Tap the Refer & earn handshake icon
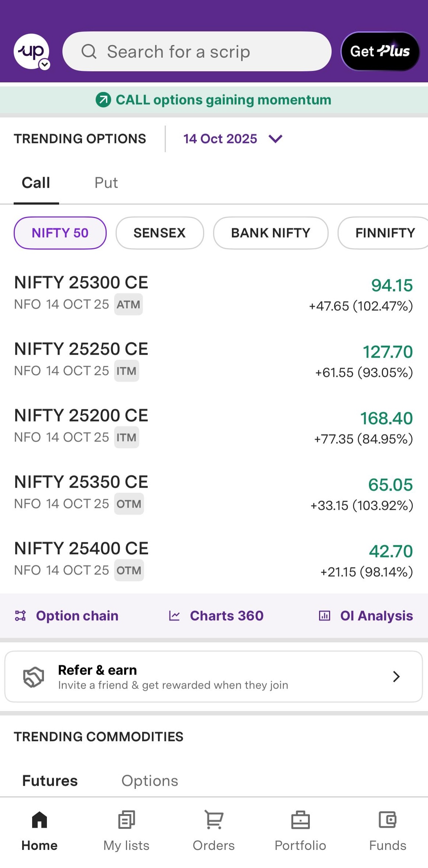Viewport: 428px width, 868px height. (34, 677)
